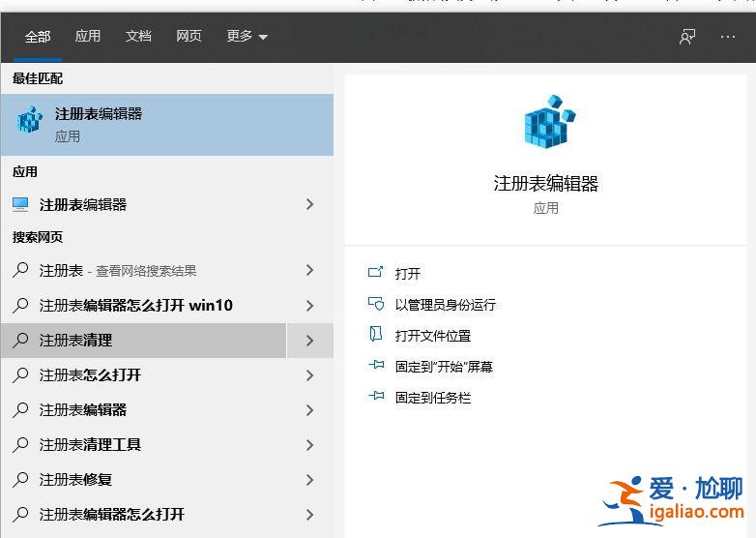Click search icon beside 注册表清理
756x538 pixels.
click(x=20, y=341)
